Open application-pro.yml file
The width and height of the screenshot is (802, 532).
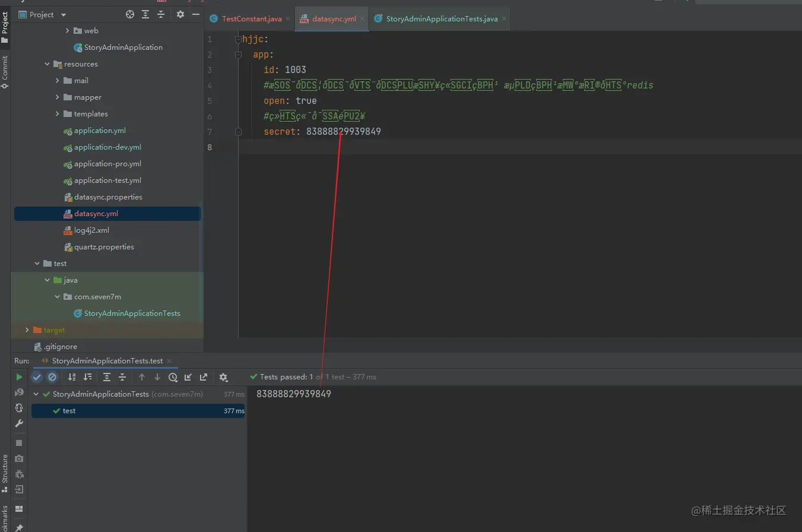[x=102, y=164]
